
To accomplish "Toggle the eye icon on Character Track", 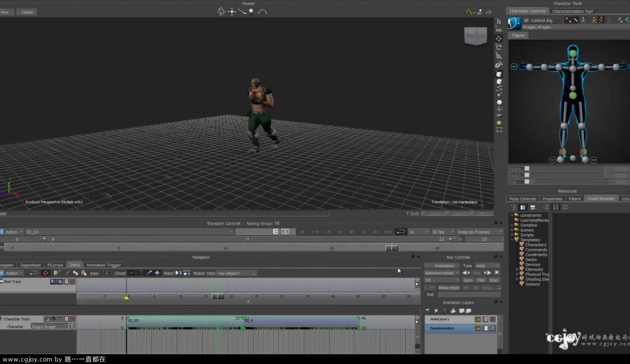I will pyautogui.click(x=53, y=319).
